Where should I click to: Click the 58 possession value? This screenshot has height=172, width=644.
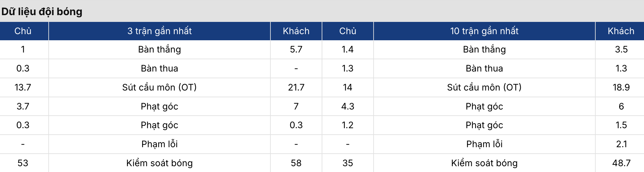pos(296,163)
